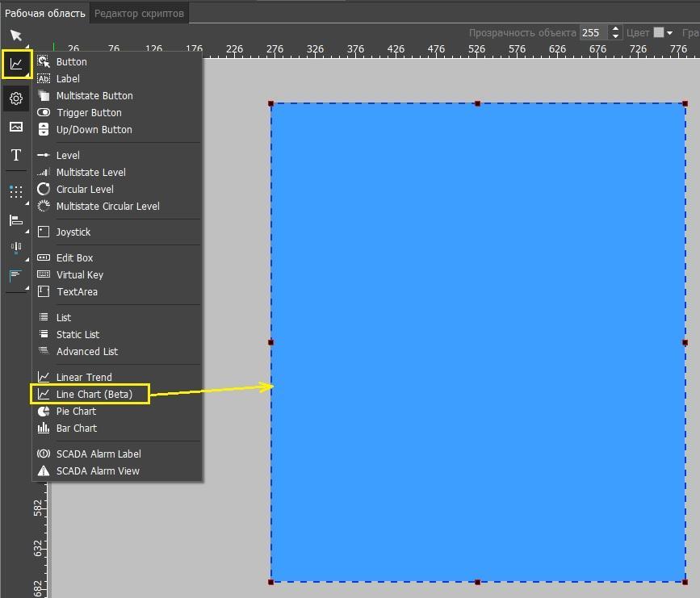Open the gear settings tool
This screenshot has height=598, width=700.
pyautogui.click(x=15, y=98)
